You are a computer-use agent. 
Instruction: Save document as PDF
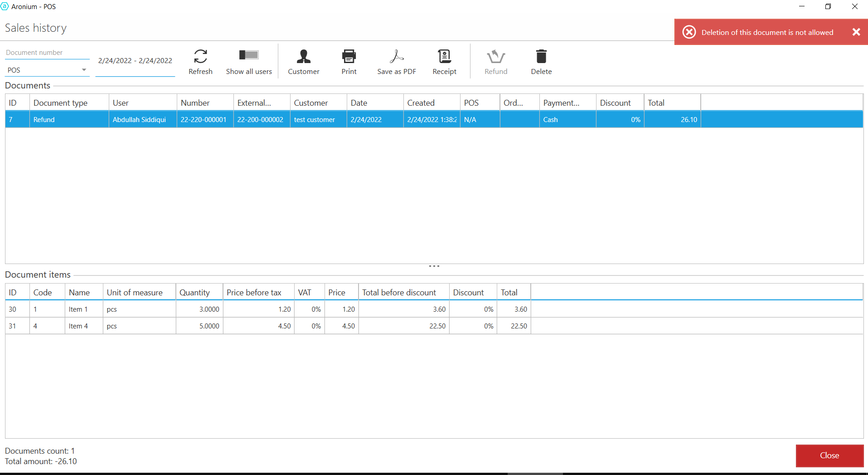396,57
